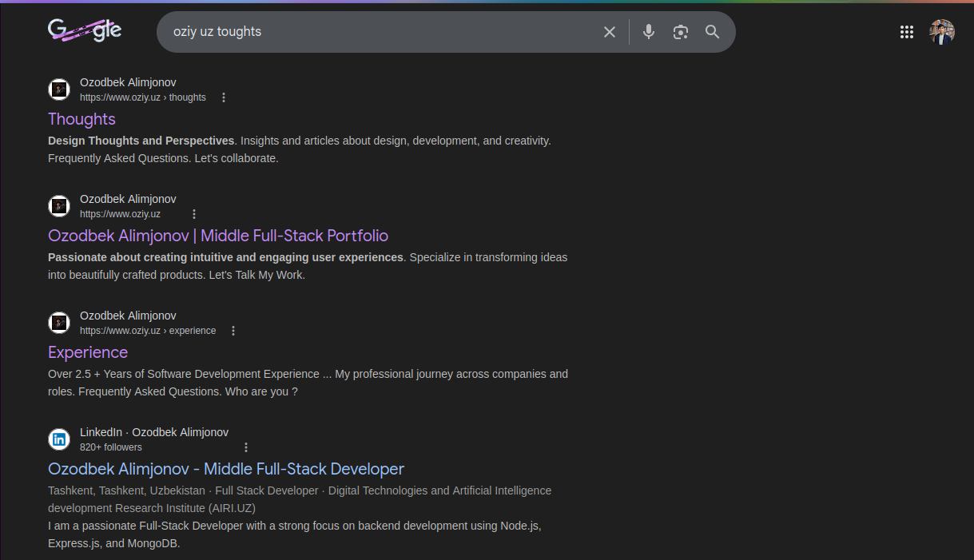974x560 pixels.
Task: Open your Google account profile picture
Action: tap(942, 32)
